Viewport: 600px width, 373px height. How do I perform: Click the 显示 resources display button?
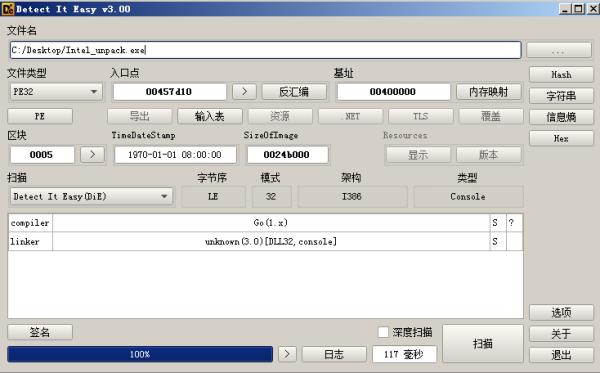418,155
